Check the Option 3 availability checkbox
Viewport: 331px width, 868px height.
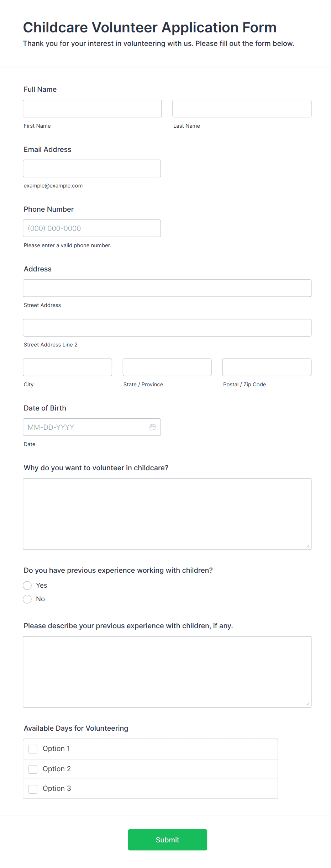[x=33, y=788]
